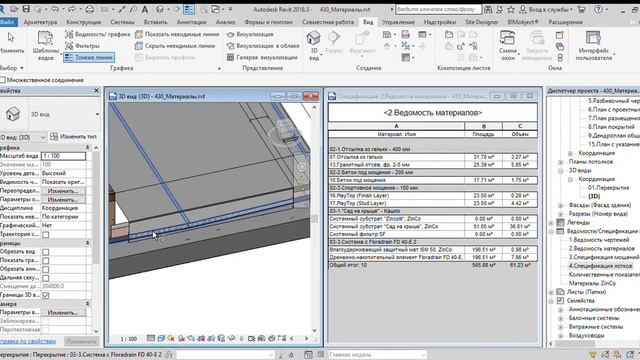Click the first icon on view control bar
This screenshot has height=360, width=640.
coord(151,338)
